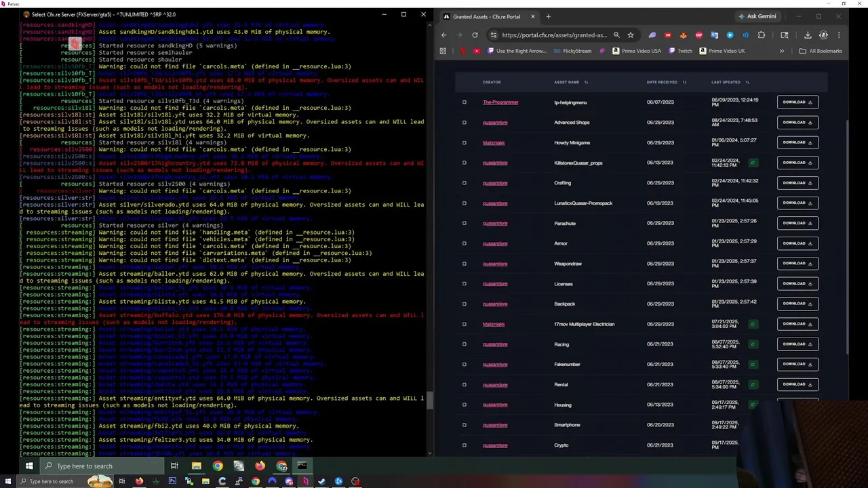The image size is (868, 488).
Task: Open the Extensions puzzle icon in Chrome
Action: [x=762, y=35]
